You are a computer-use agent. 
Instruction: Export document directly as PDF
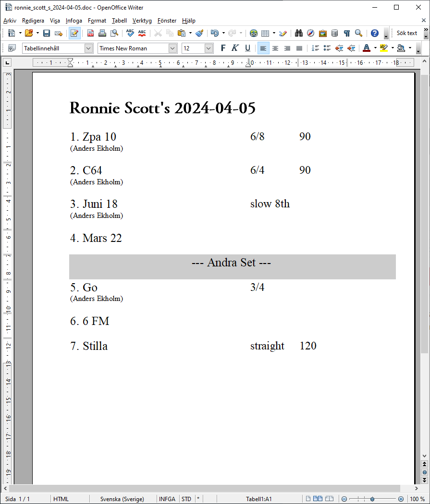(90, 33)
